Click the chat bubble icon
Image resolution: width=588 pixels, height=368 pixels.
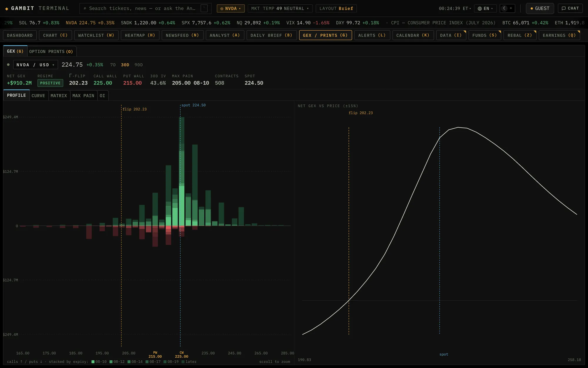tap(563, 8)
